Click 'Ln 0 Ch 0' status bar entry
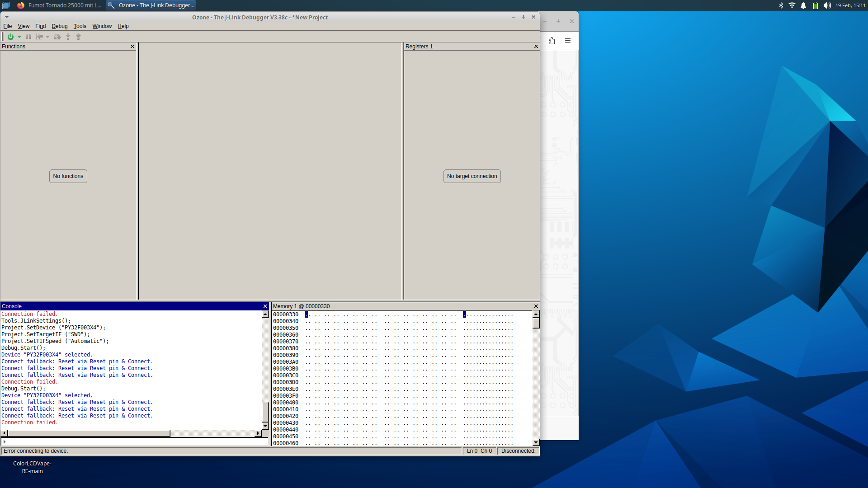Image resolution: width=868 pixels, height=488 pixels. [479, 451]
